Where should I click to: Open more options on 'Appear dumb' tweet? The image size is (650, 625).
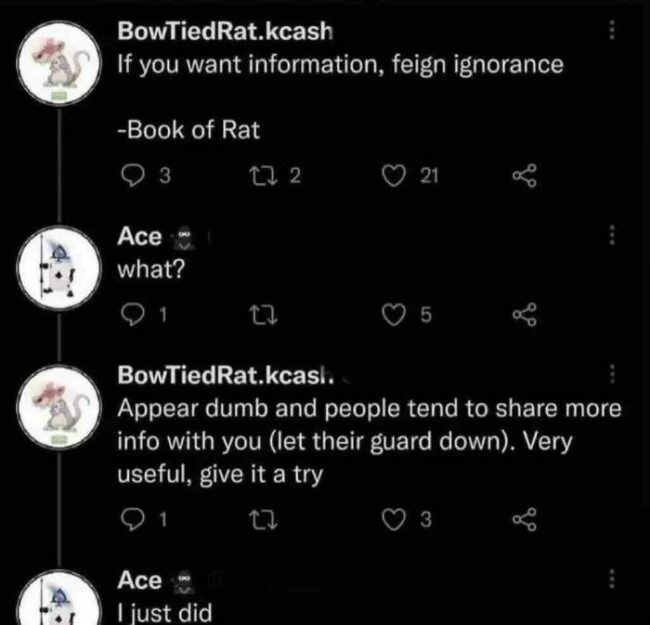point(612,376)
